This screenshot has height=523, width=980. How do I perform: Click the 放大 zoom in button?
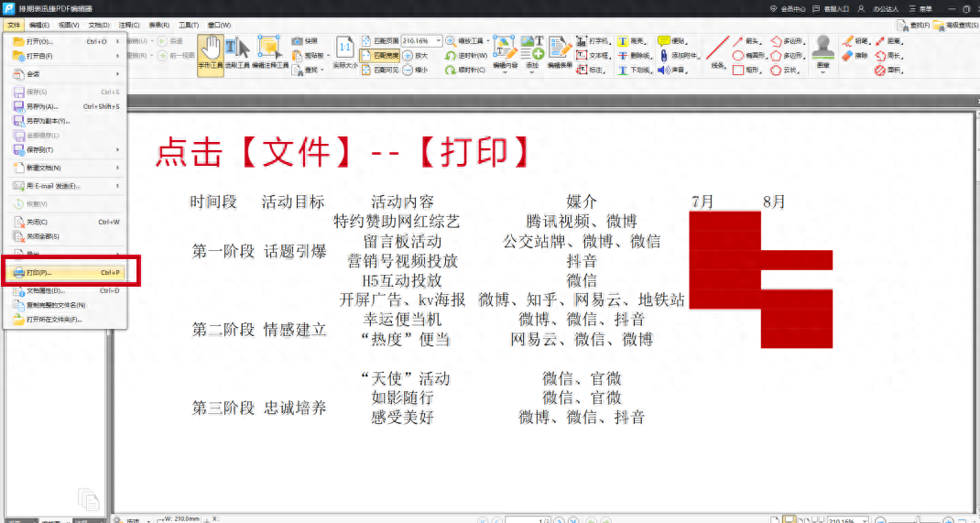click(415, 55)
